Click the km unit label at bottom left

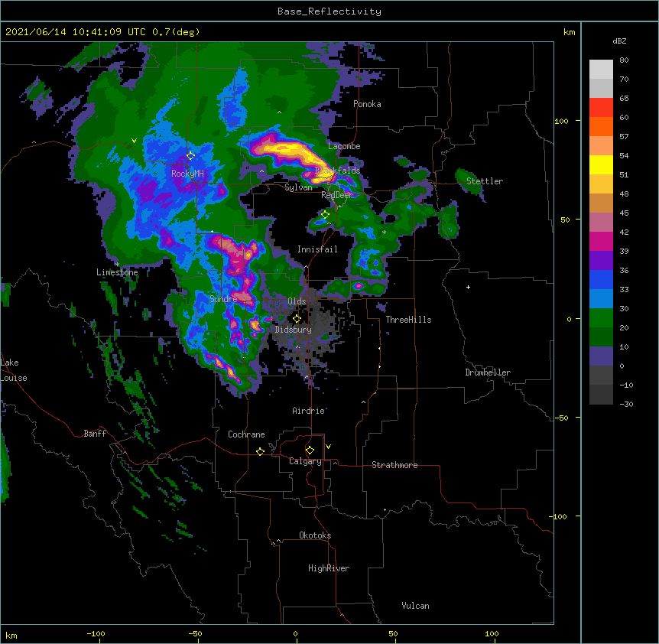(x=11, y=636)
